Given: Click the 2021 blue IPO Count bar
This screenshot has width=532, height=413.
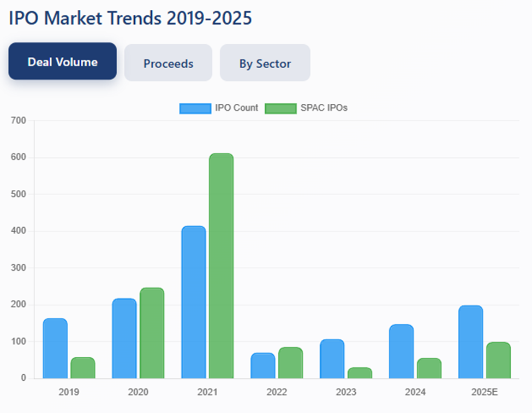Looking at the screenshot, I should tap(194, 302).
